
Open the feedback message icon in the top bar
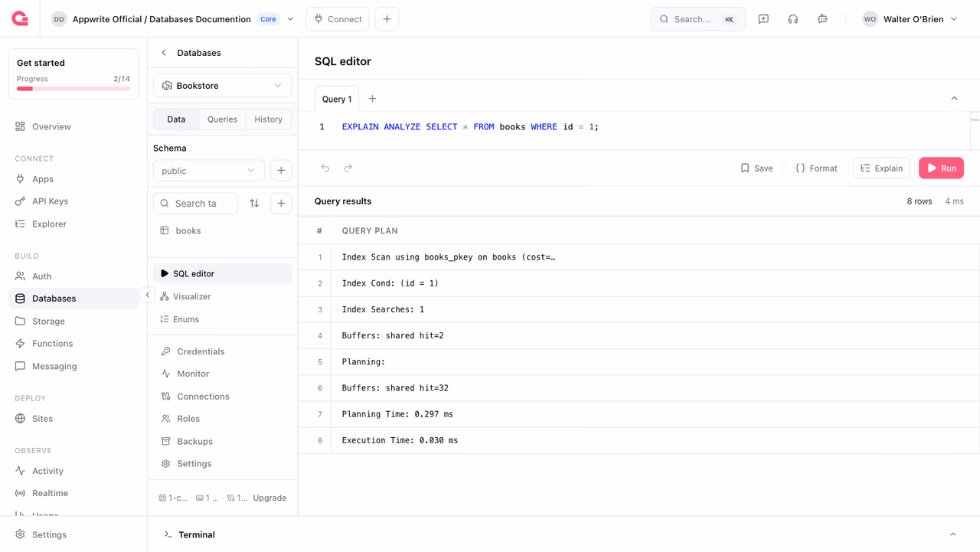[x=763, y=19]
